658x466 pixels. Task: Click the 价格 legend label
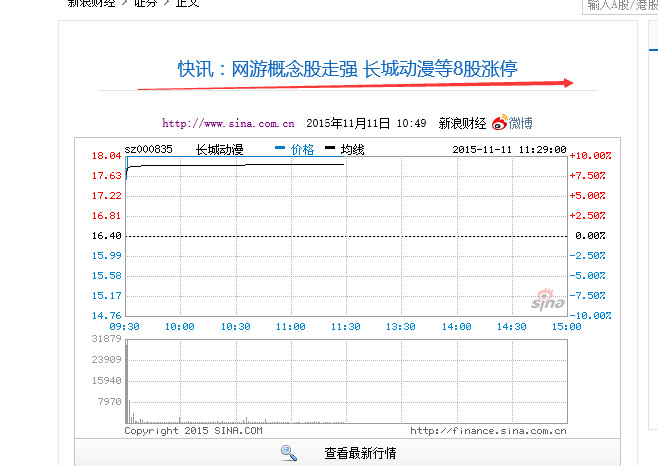[x=302, y=149]
